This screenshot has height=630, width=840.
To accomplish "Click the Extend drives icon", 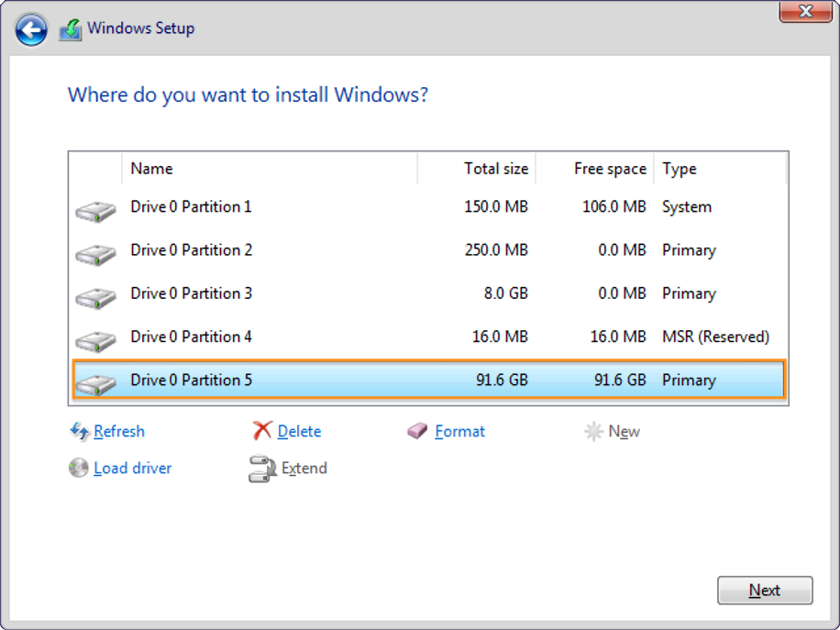I will (x=262, y=469).
